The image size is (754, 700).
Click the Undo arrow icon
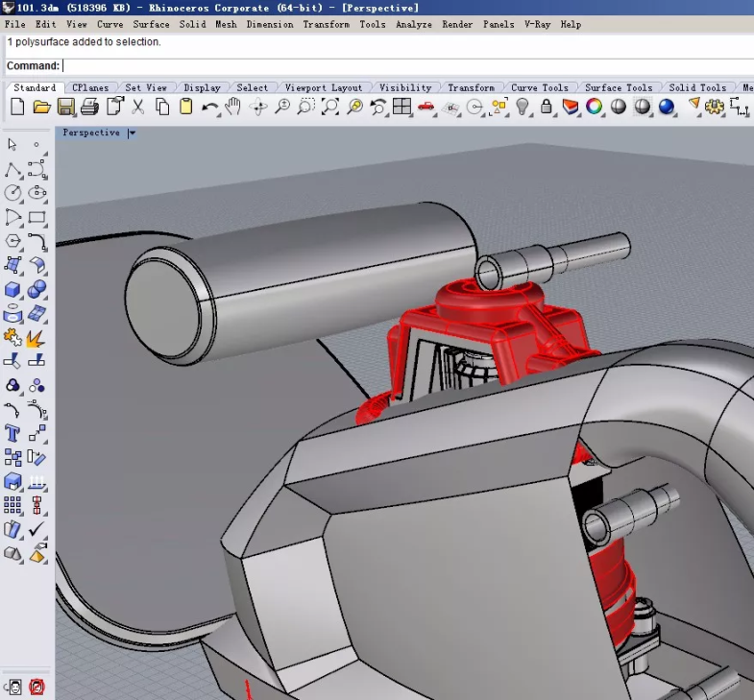click(x=209, y=108)
